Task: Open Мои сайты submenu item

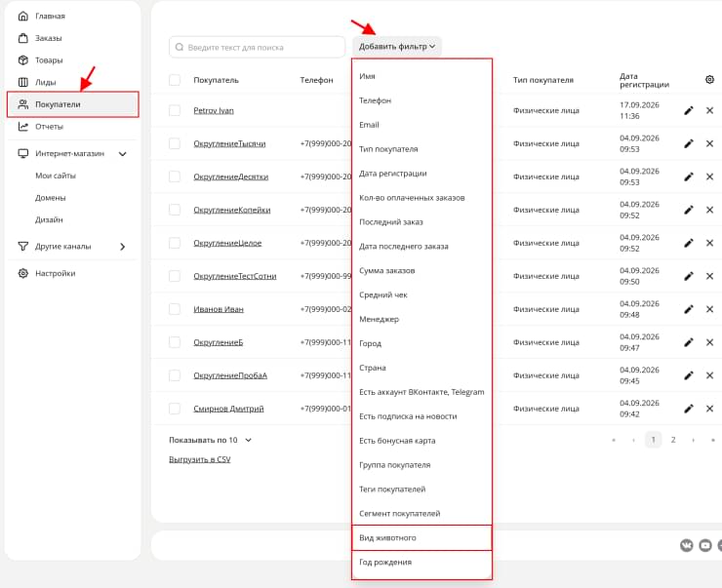Action: pos(56,176)
